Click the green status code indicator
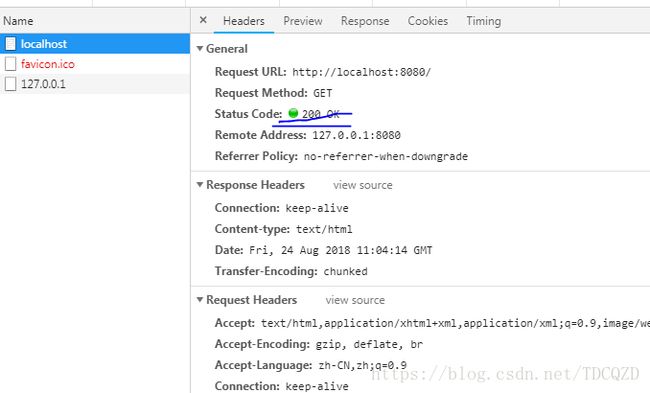The image size is (650, 393). [293, 113]
